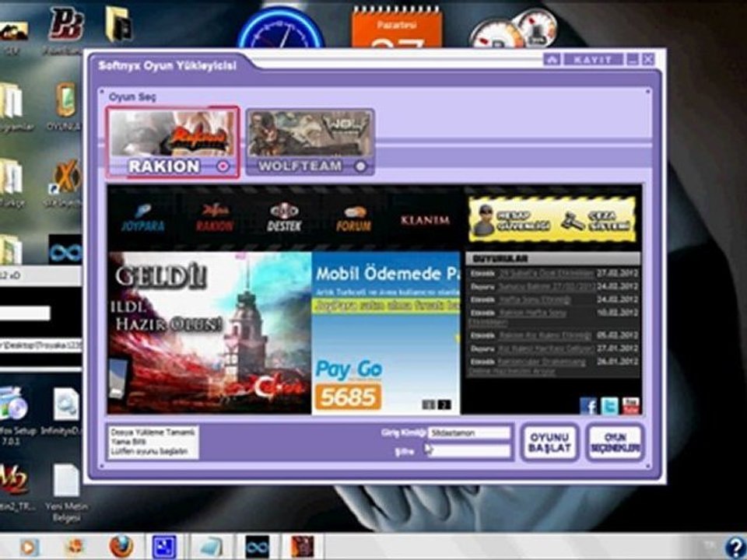Open the announcement dated 27.02.2012

point(553,274)
